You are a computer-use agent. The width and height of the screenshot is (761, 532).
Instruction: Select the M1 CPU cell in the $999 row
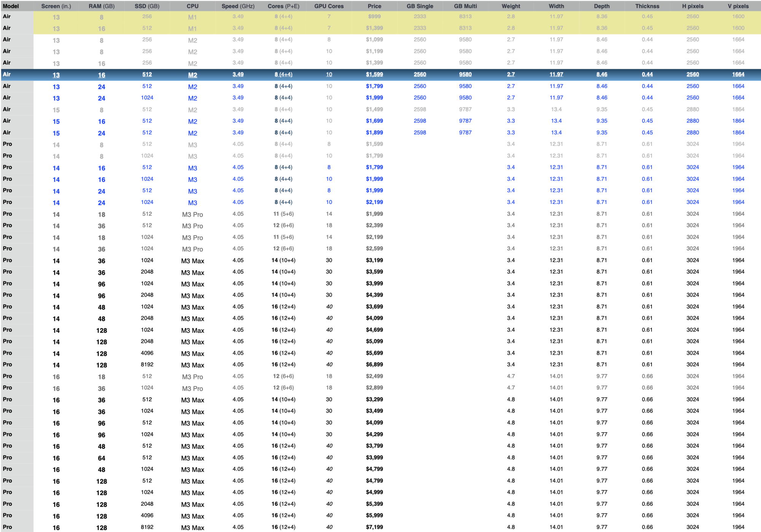[193, 17]
